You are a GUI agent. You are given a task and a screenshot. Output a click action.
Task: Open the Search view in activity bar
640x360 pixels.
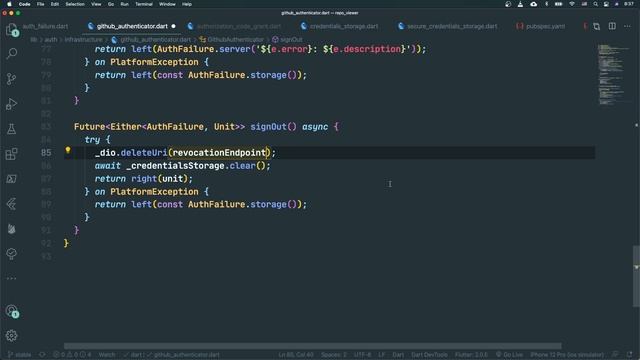(11, 53)
